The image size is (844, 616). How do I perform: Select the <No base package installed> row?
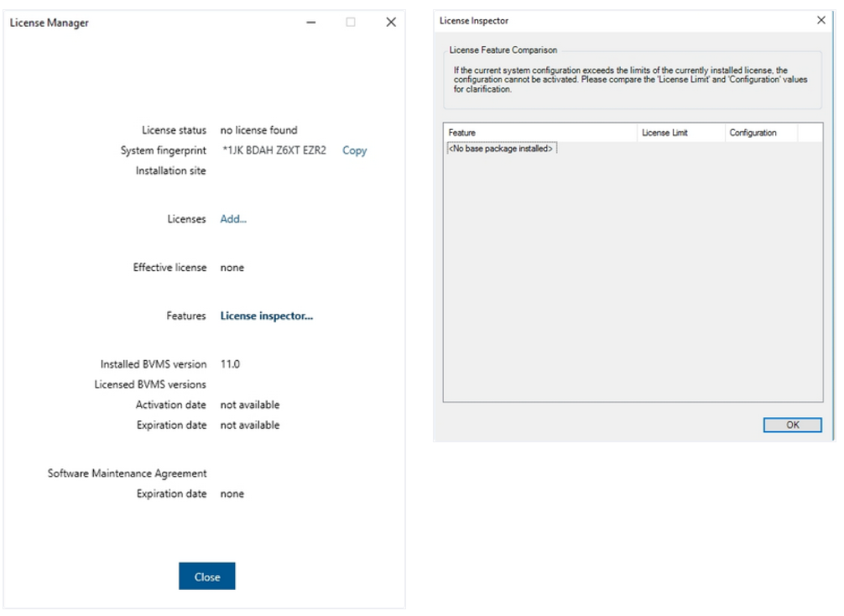pos(502,149)
